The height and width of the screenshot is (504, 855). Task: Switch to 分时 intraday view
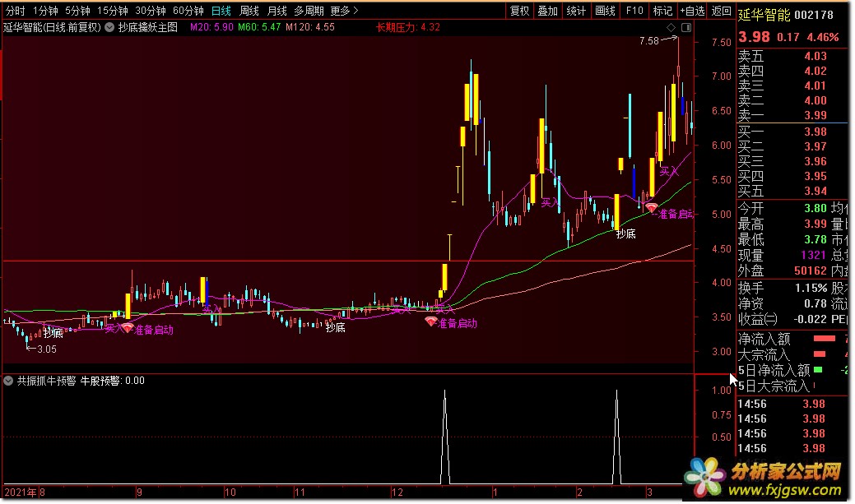(x=16, y=11)
